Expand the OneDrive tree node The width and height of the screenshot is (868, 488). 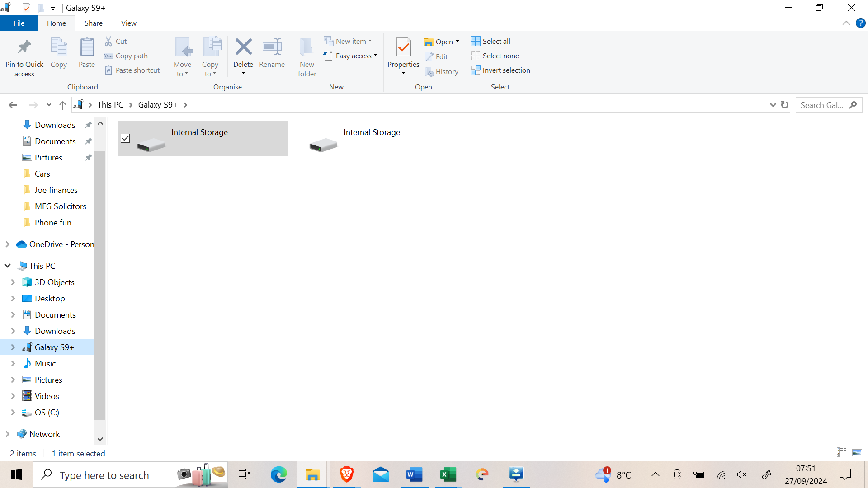pos(8,244)
